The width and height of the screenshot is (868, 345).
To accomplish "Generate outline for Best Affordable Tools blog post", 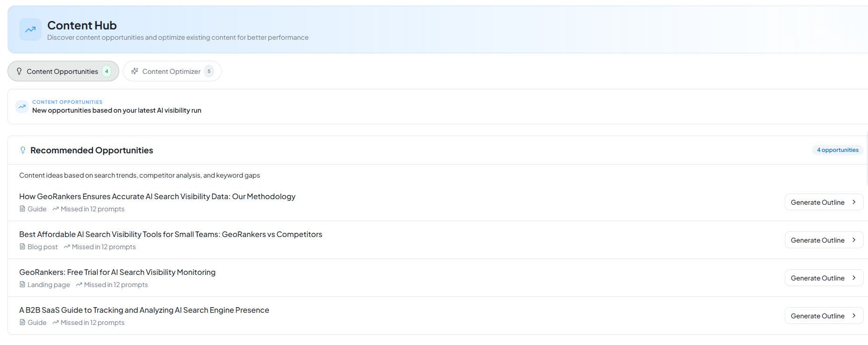I will (x=824, y=240).
